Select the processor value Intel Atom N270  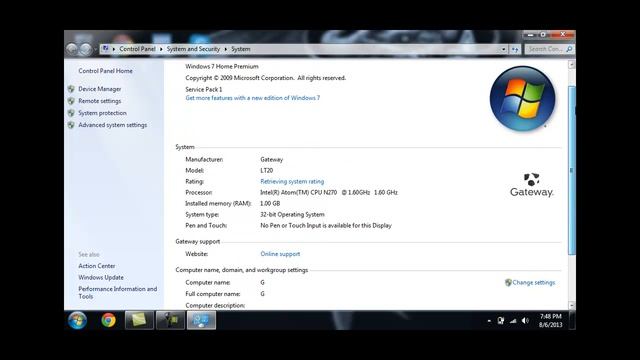coord(329,193)
